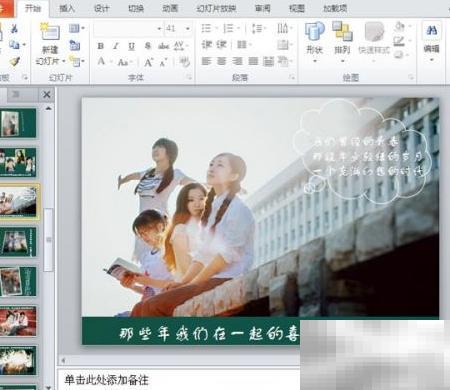
Task: Launch the Font (字体) dialog
Action: click(189, 77)
